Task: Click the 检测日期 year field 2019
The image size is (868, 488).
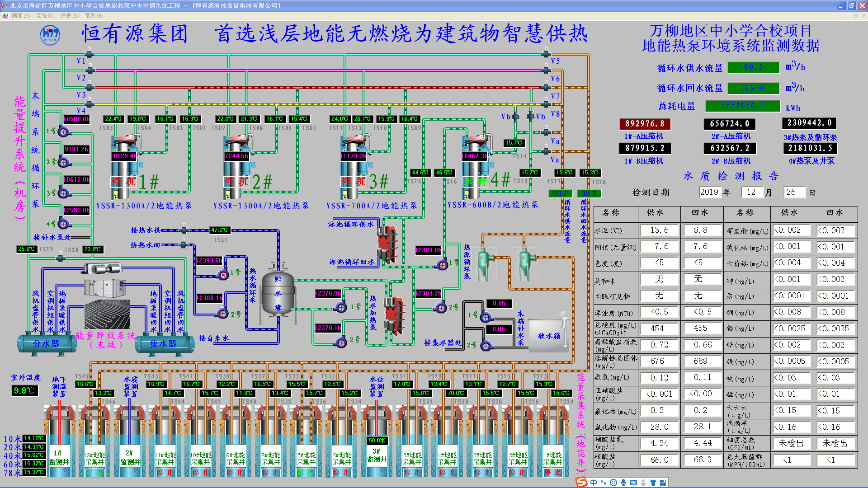Action: (709, 192)
